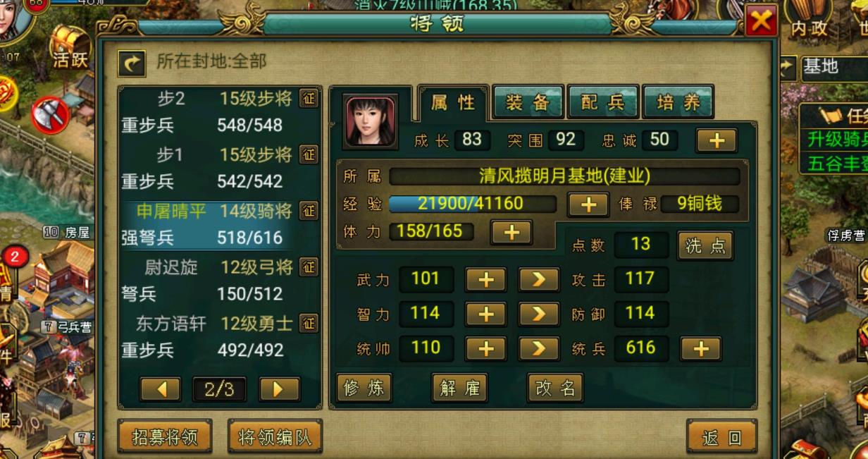Viewport: 868px width, 459px height.
Task: Toggle 征 marker for 步2 general
Action: 309,98
